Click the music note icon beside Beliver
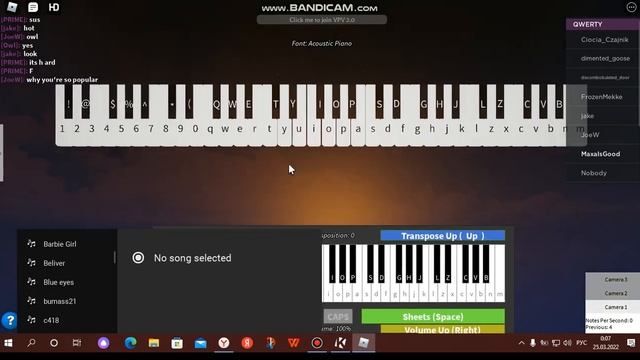The width and height of the screenshot is (640, 360). click(31, 263)
